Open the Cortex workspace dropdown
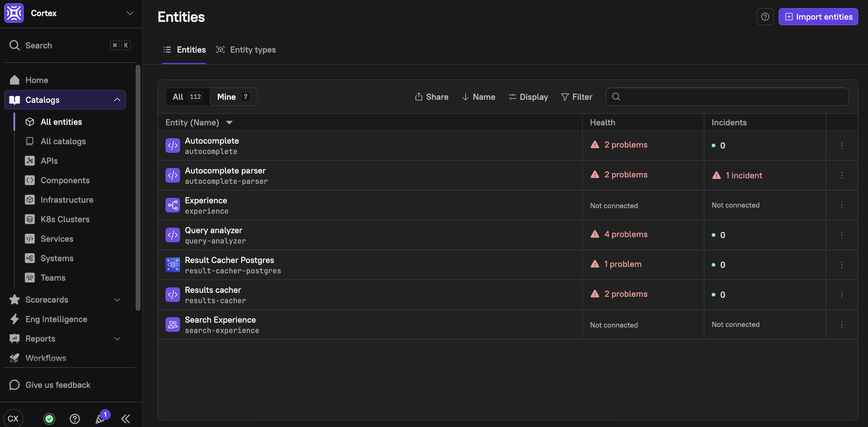Viewport: 868px width, 427px height. click(130, 13)
